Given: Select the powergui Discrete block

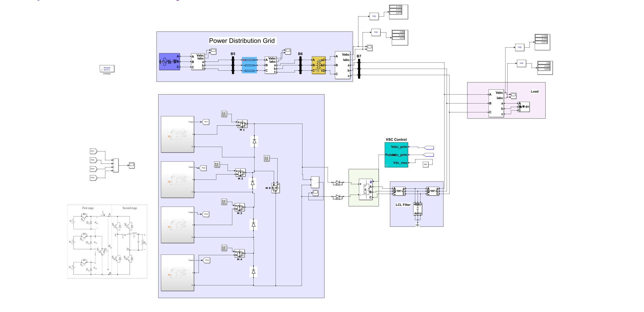Looking at the screenshot, I should click(x=107, y=69).
